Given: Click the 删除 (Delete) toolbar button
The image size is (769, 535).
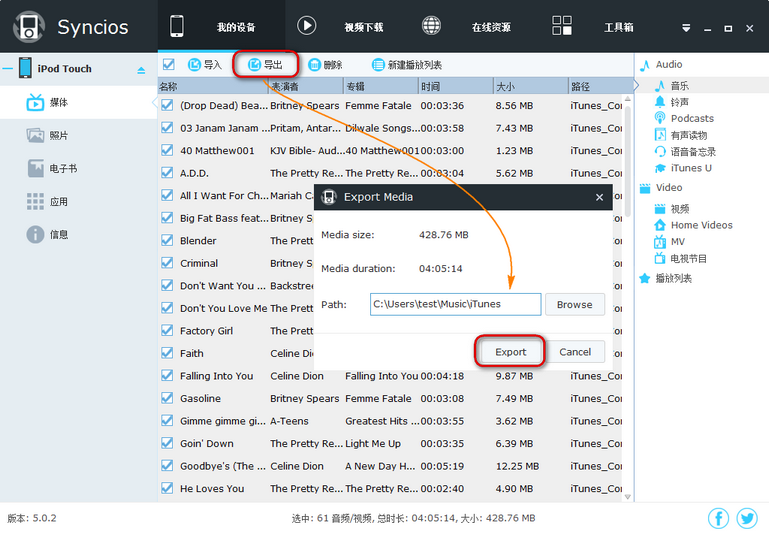Looking at the screenshot, I should point(326,65).
